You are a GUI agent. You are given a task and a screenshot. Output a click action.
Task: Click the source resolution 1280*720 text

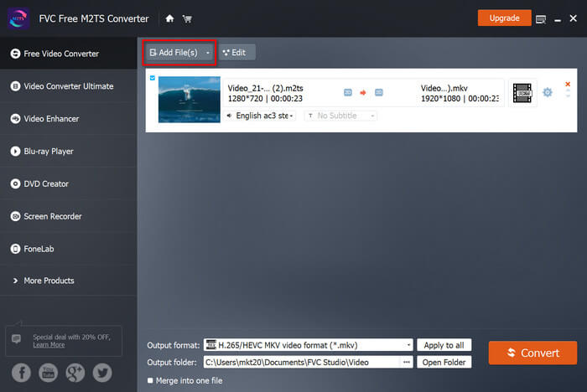[x=245, y=99]
